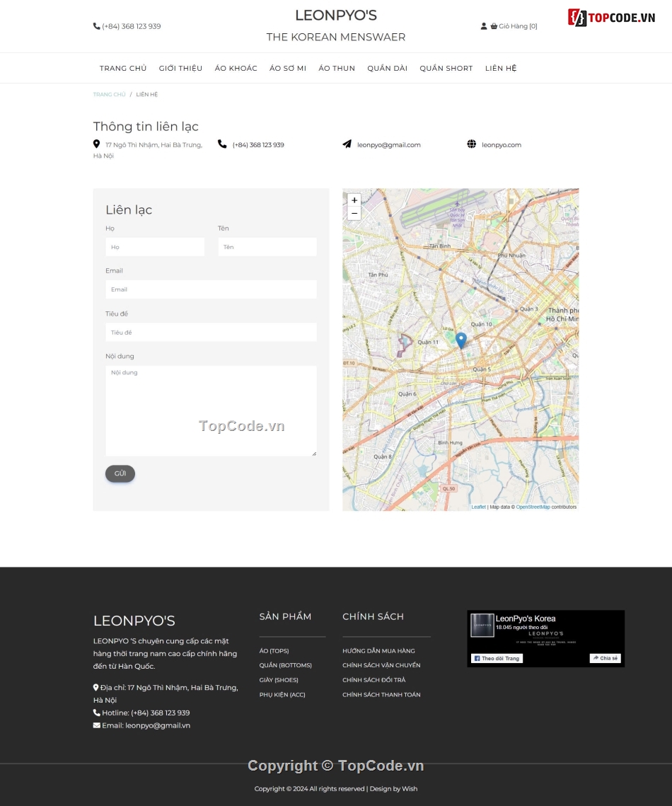
Task: Zoom in on the map
Action: click(x=354, y=200)
